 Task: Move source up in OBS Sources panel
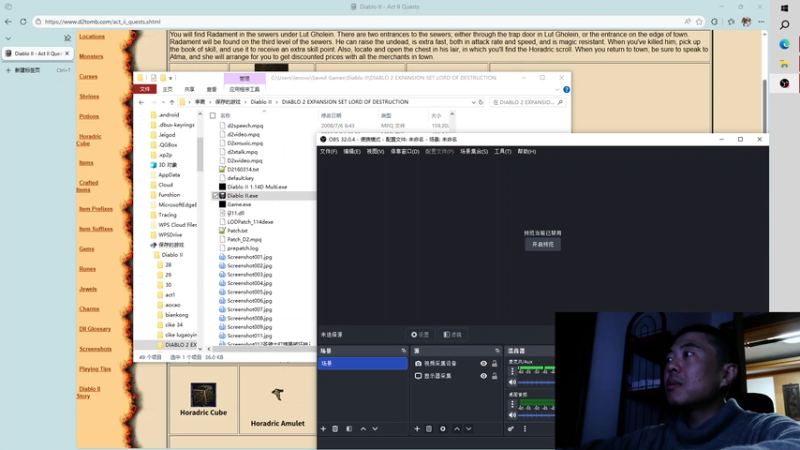click(x=457, y=429)
